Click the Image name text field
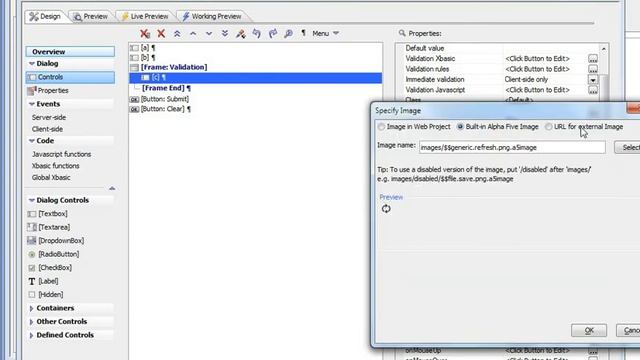The image size is (640, 360). [512, 147]
